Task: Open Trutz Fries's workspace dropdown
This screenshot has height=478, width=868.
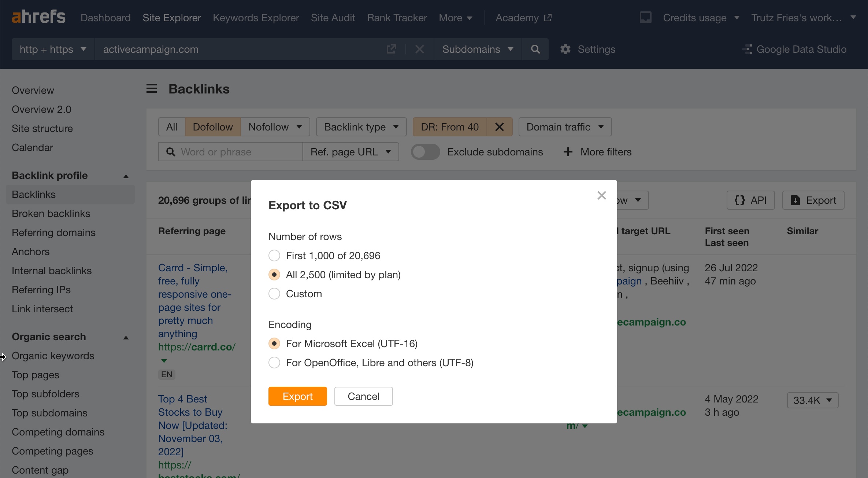Action: tap(804, 18)
